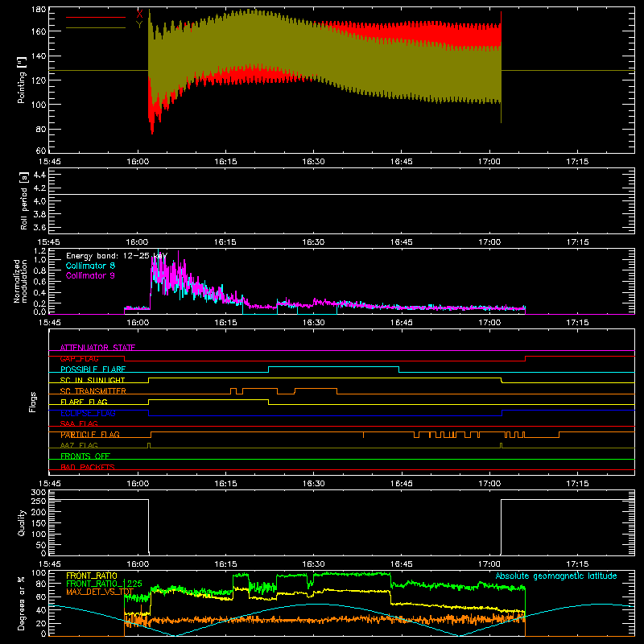Click the red X legend label
Image resolution: width=644 pixels, height=644 pixels.
pyautogui.click(x=139, y=14)
